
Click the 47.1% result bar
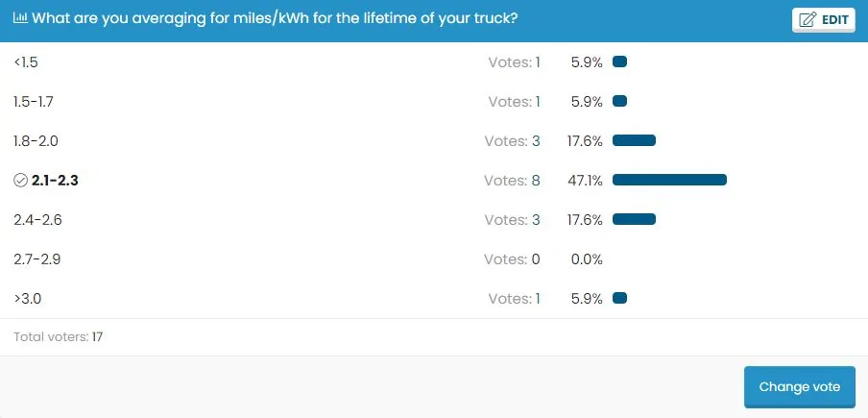[x=669, y=180]
